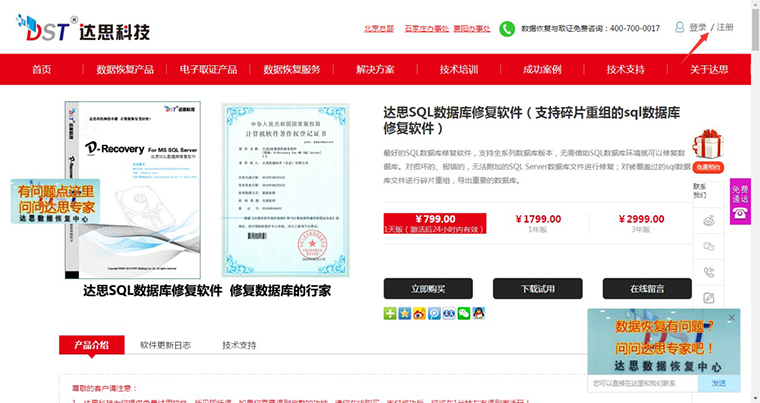760x403 pixels.
Task: Close the expert chat popup
Action: pos(731,318)
